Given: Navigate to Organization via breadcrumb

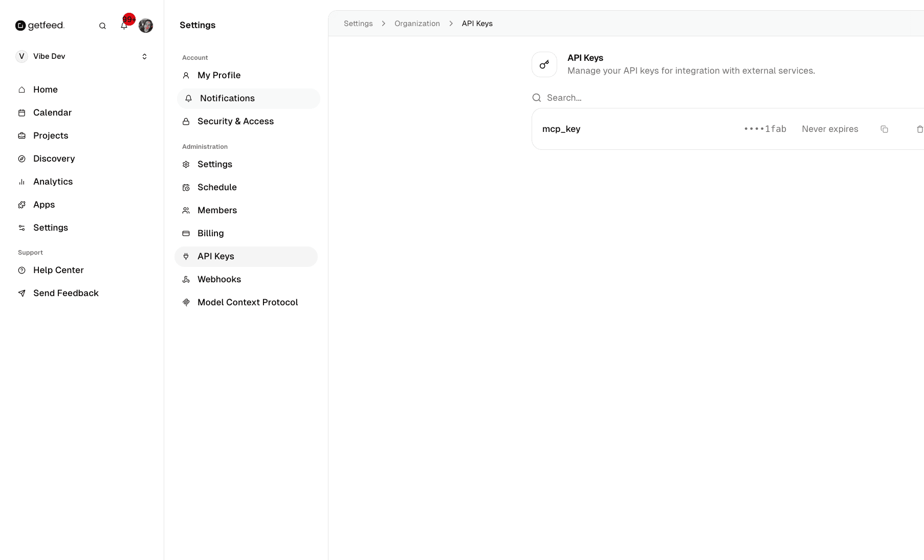Looking at the screenshot, I should (417, 24).
